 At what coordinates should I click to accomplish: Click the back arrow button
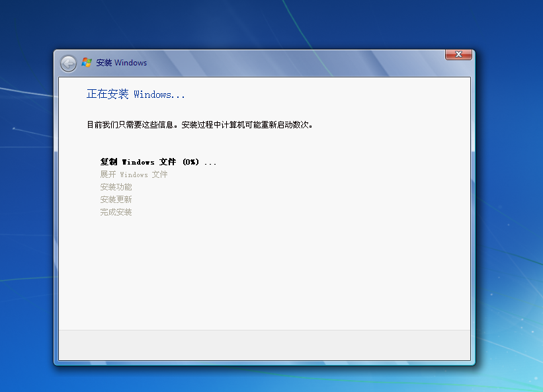[x=68, y=63]
